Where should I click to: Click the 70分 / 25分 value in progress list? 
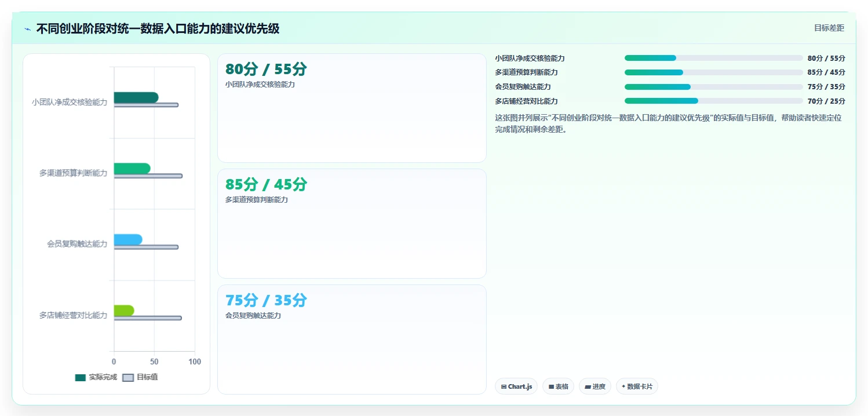[826, 101]
